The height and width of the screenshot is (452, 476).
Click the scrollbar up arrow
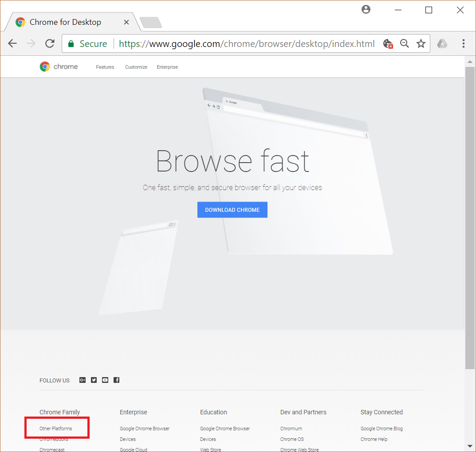click(470, 62)
